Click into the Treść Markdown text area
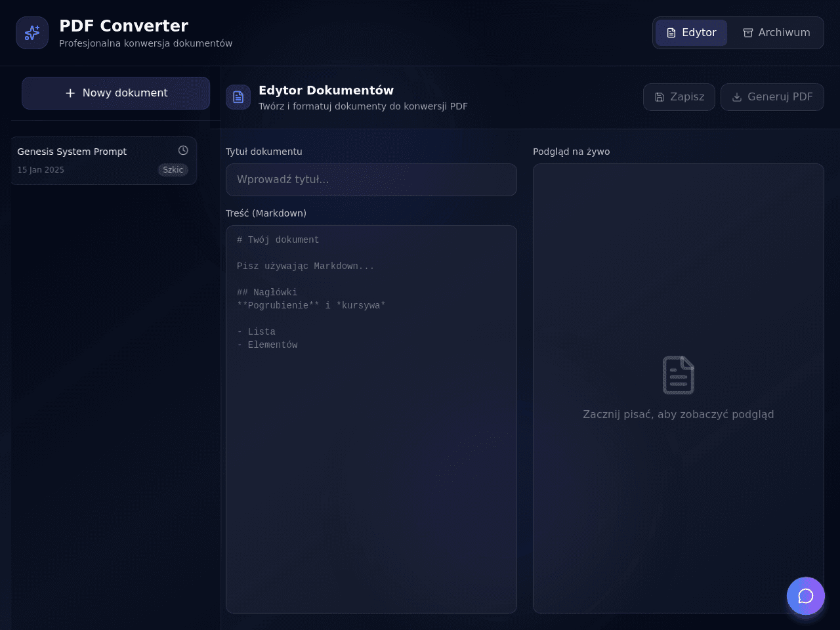 pos(371,419)
